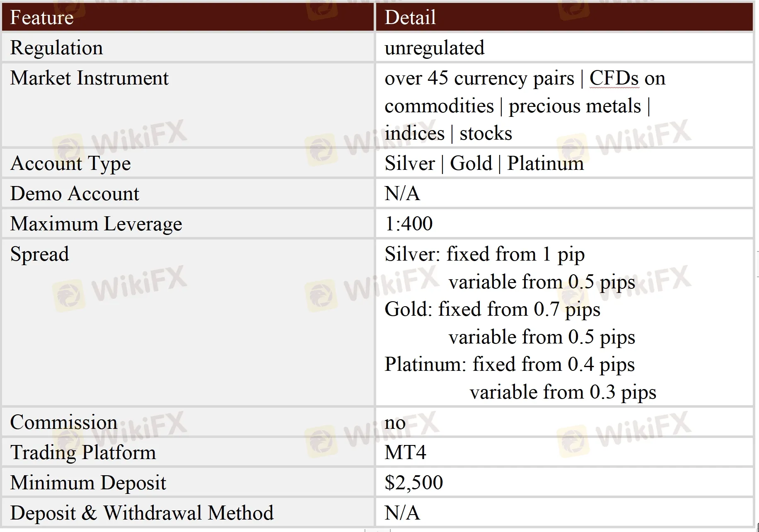Click the unregulated value cell
Screen dimensions: 759x532
434,48
